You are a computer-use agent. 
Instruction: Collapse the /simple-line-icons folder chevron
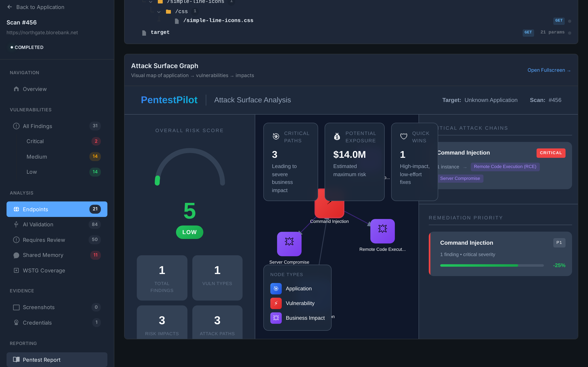coord(151,2)
